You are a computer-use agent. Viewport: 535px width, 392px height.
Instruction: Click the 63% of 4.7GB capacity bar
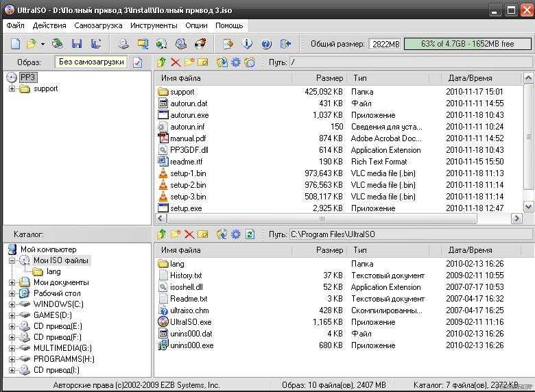pyautogui.click(x=468, y=44)
